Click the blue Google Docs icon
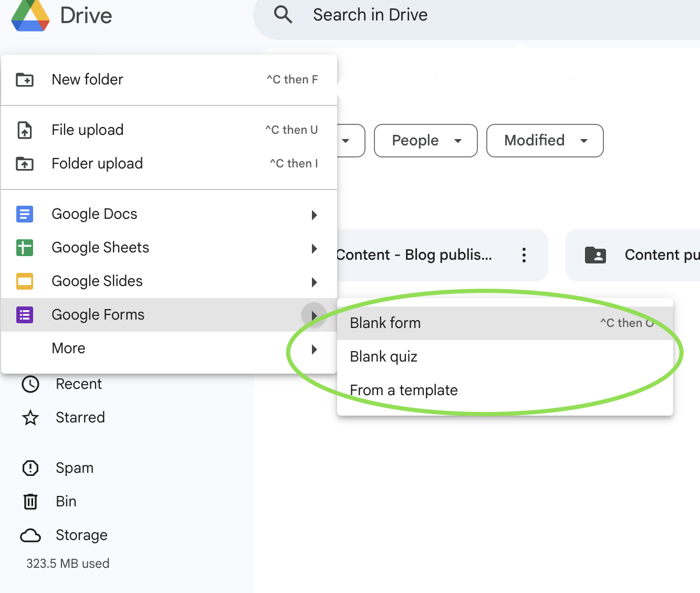Viewport: 700px width, 593px height. pyautogui.click(x=25, y=214)
